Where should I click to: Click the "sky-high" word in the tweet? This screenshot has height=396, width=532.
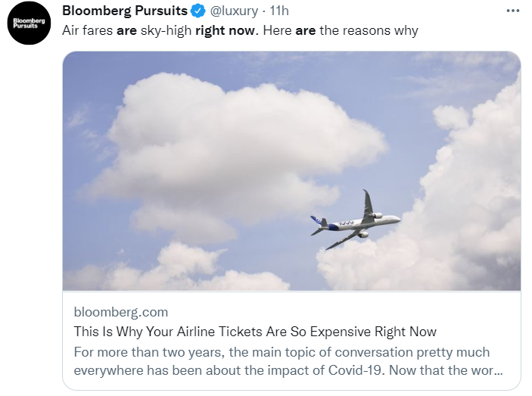pyautogui.click(x=166, y=30)
